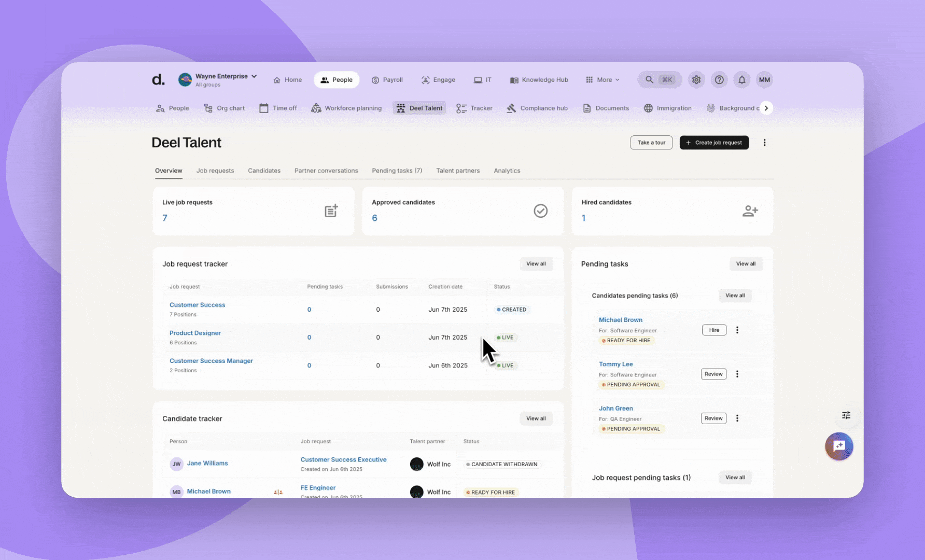View all Candidates pending tasks (6)
The image size is (925, 560).
click(735, 296)
